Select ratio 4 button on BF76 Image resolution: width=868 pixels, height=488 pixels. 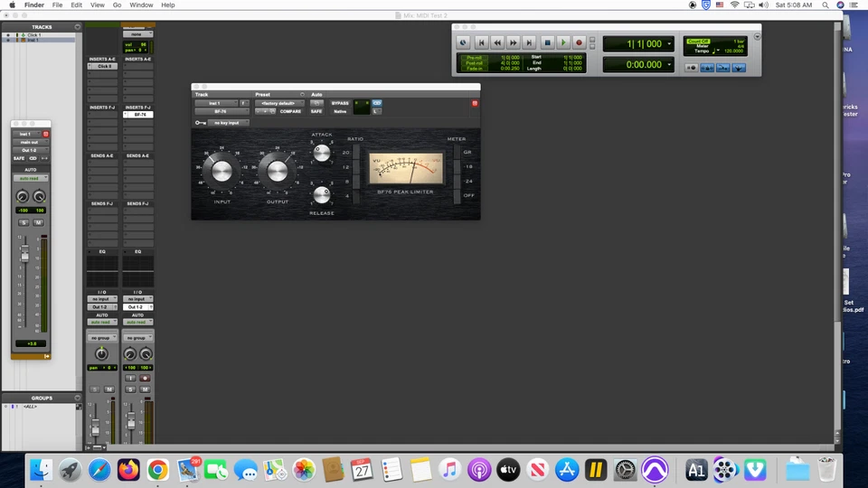(x=356, y=195)
